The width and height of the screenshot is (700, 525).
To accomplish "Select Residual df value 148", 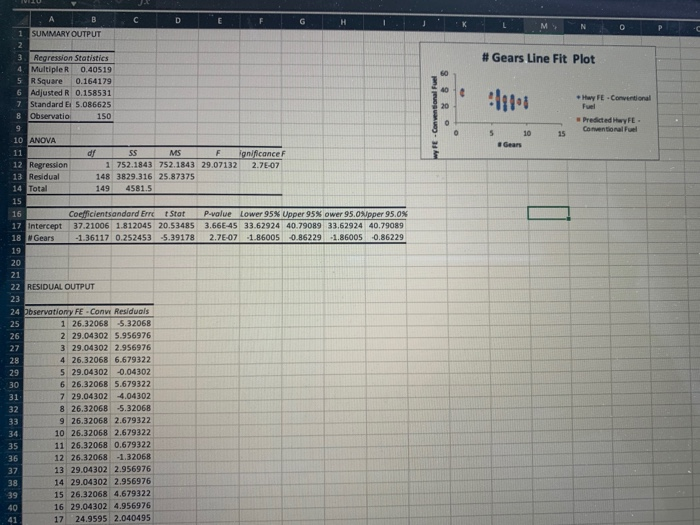I will click(x=102, y=177).
